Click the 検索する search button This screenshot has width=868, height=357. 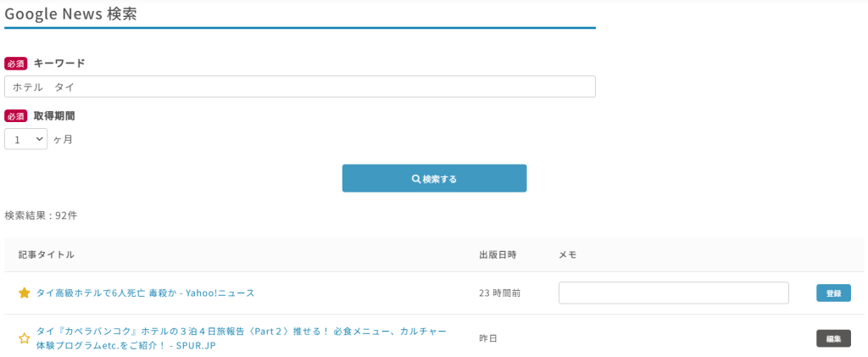pos(434,179)
